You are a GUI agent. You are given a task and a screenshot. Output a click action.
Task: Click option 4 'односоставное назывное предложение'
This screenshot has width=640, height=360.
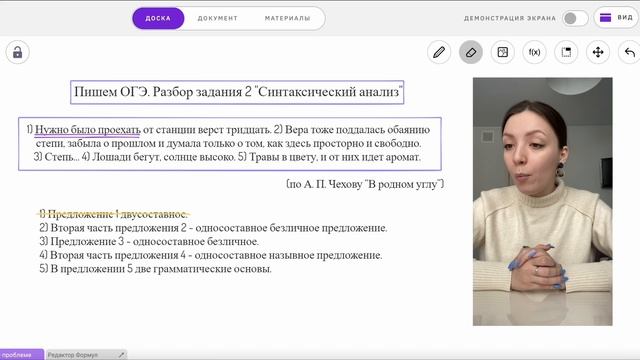click(288, 255)
